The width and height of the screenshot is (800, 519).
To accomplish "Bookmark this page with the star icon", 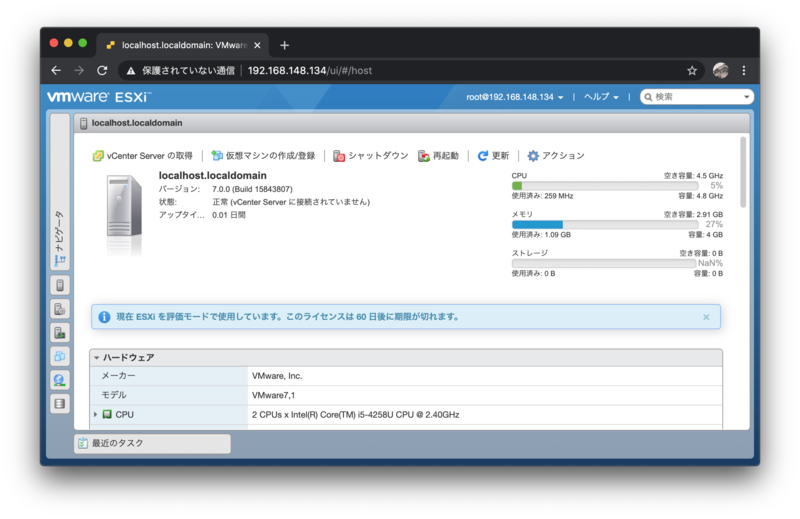I will (692, 70).
